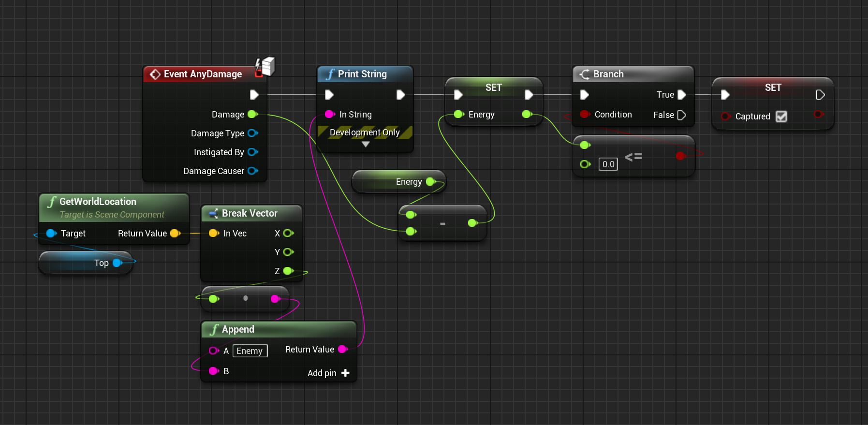Toggle the Captured checkbox on the SET node
868x425 pixels.
click(x=781, y=116)
